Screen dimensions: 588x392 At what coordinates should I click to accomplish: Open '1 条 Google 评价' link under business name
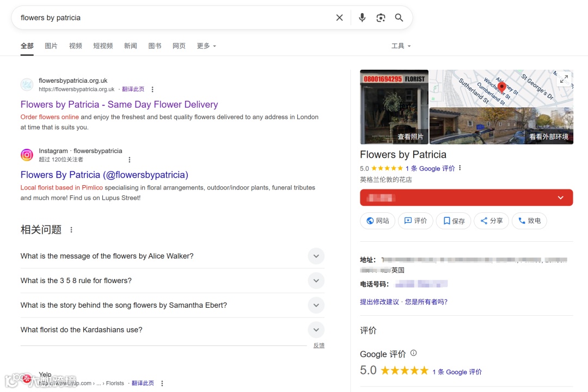coord(430,168)
